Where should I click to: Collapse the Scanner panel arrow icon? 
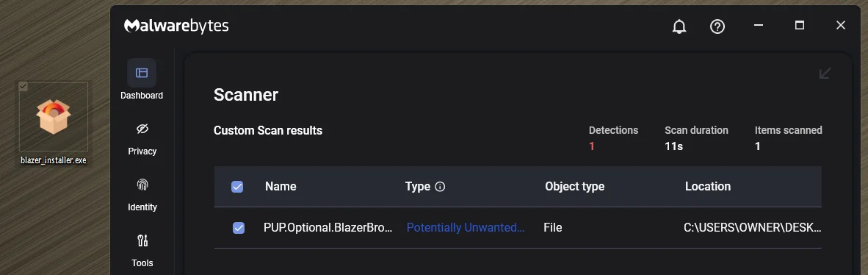[825, 74]
